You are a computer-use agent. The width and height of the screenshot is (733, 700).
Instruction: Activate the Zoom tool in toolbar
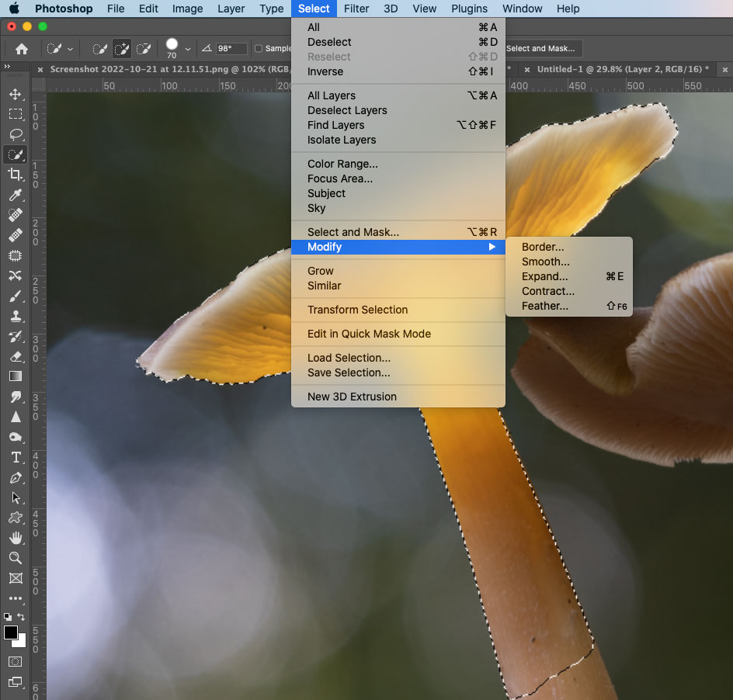tap(15, 558)
